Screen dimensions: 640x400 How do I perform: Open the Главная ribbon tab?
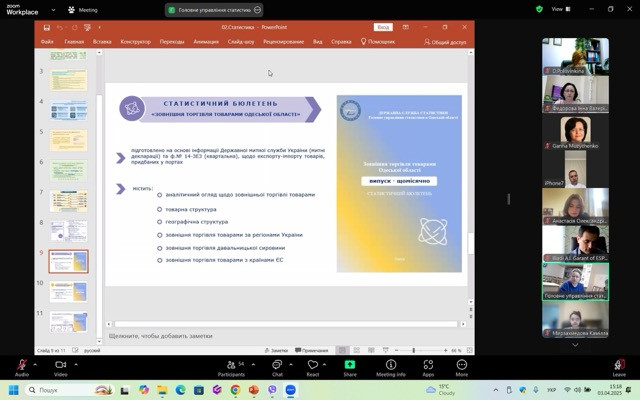click(x=74, y=42)
